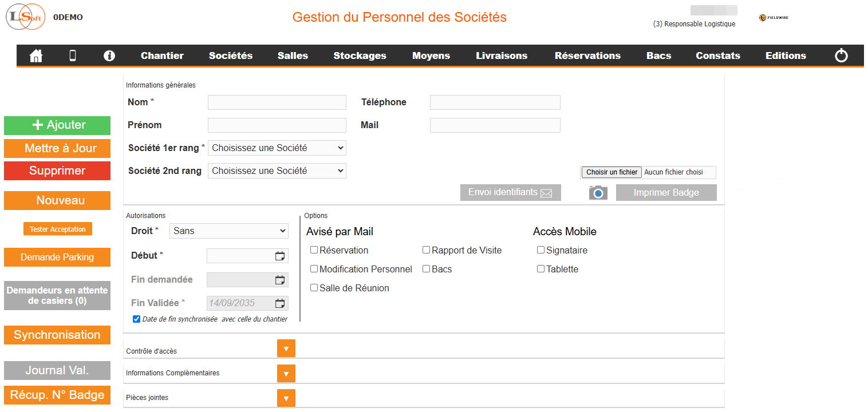Take photo using the camera icon

coord(598,193)
